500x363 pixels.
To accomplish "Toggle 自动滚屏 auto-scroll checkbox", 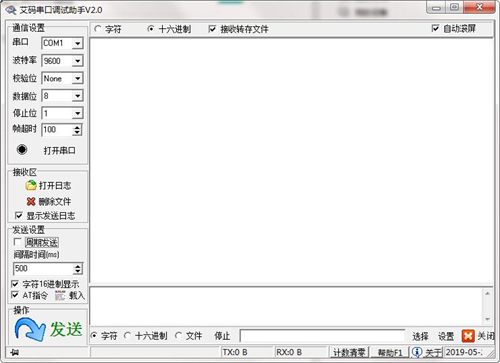I will click(435, 28).
